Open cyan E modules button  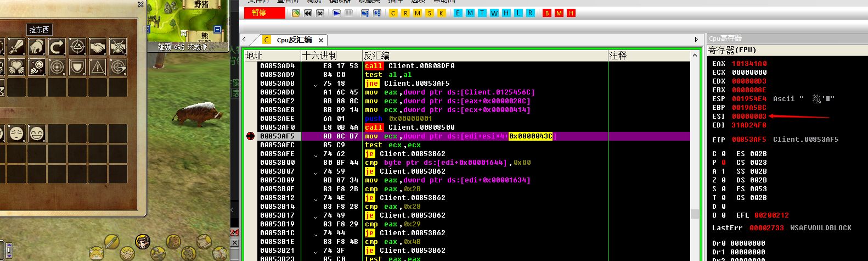(x=458, y=13)
